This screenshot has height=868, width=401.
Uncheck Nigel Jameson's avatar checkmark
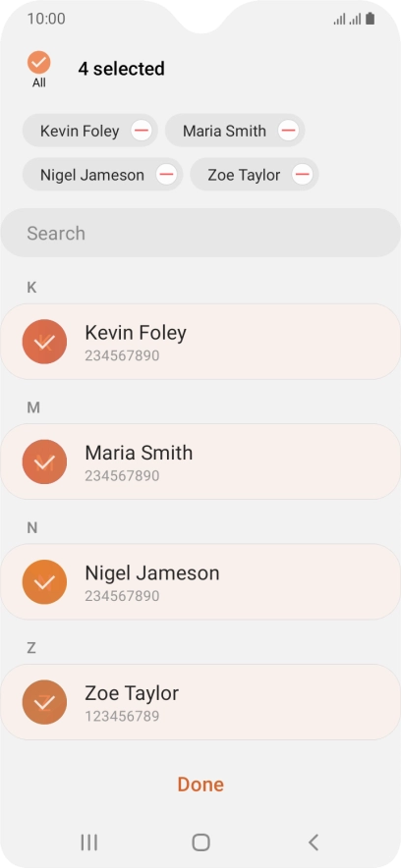(44, 582)
